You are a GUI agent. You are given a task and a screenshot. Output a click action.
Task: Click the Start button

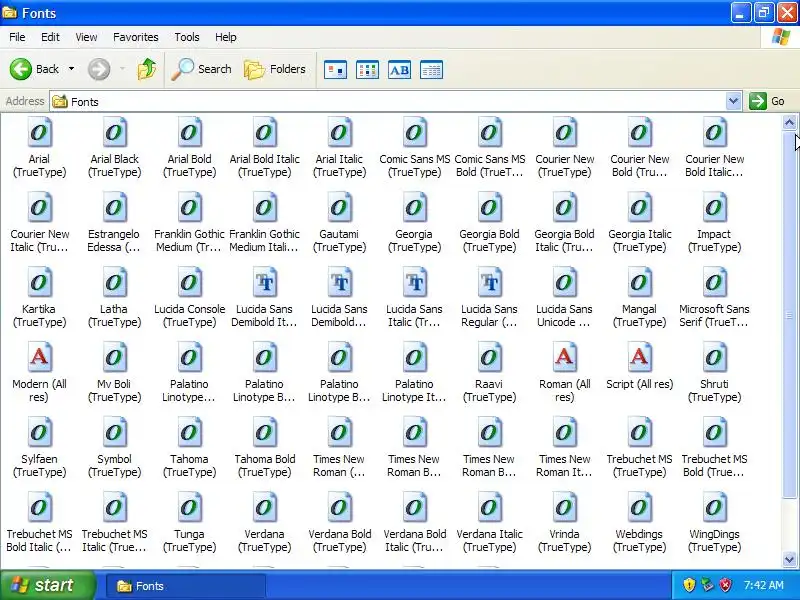tap(47, 585)
